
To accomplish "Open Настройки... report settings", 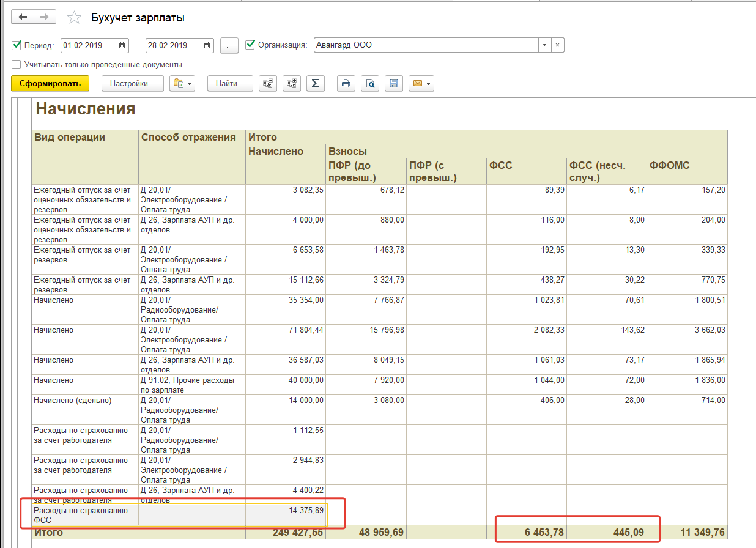I will coord(132,84).
